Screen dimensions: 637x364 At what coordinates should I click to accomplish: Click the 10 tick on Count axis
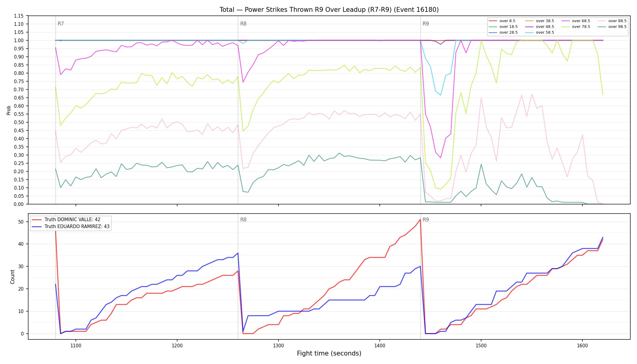(21, 311)
